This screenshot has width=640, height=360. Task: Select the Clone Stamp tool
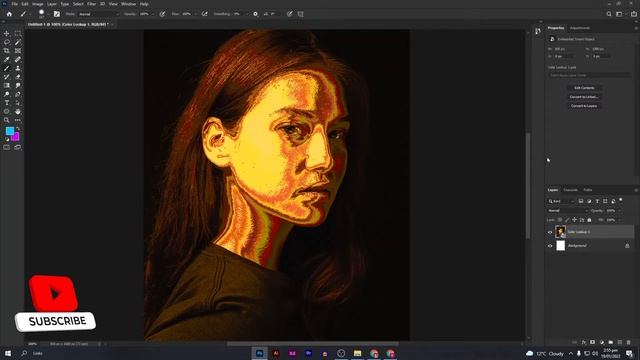point(18,68)
